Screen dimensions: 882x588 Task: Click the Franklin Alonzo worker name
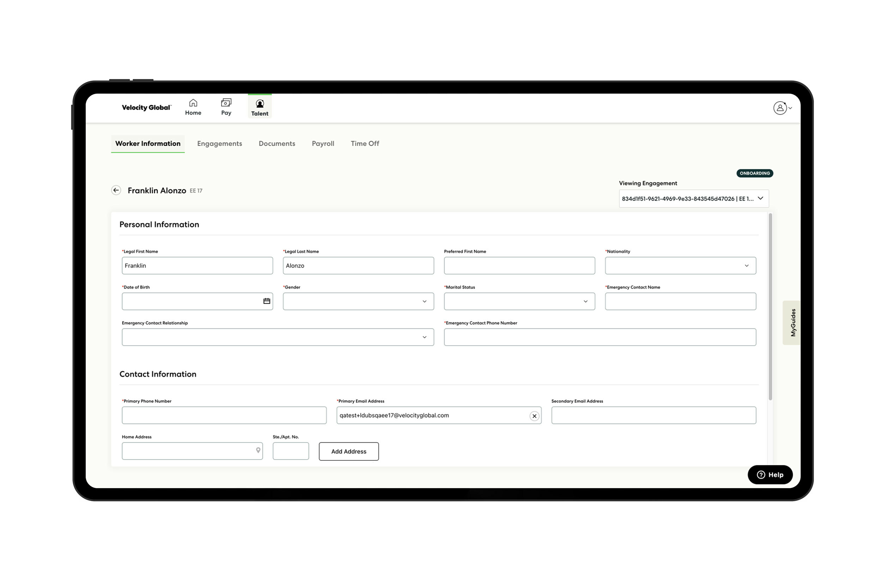[x=157, y=190]
